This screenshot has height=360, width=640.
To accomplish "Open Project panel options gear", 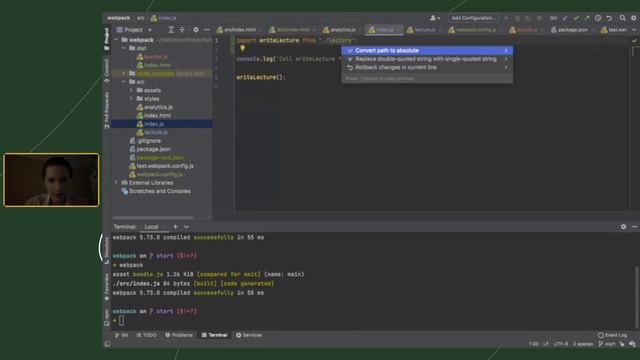I will (x=196, y=30).
